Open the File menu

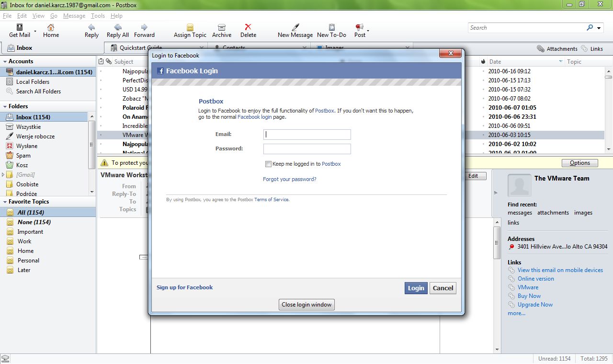point(7,16)
